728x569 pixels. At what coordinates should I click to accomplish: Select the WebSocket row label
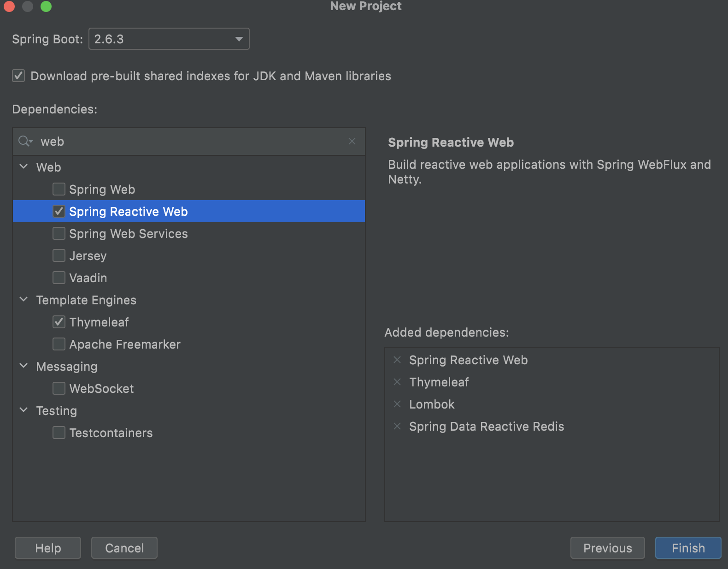click(x=102, y=389)
